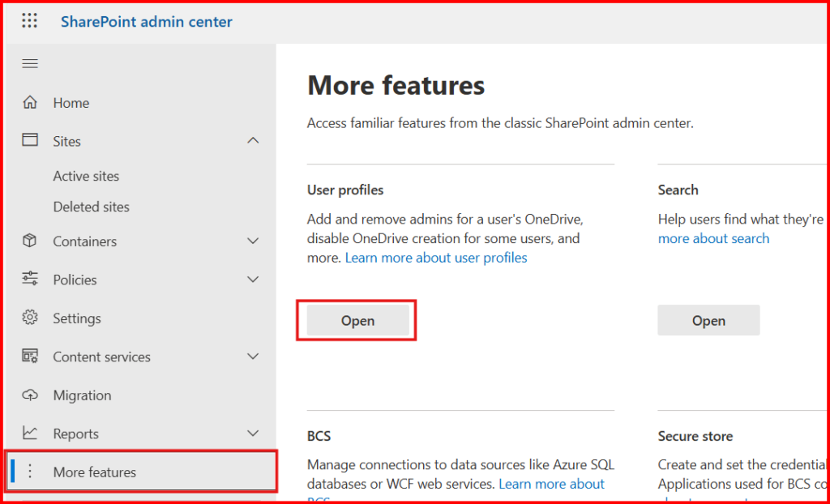Screen dimensions: 830x504
Task: Select the Sites folder icon
Action: click(30, 140)
